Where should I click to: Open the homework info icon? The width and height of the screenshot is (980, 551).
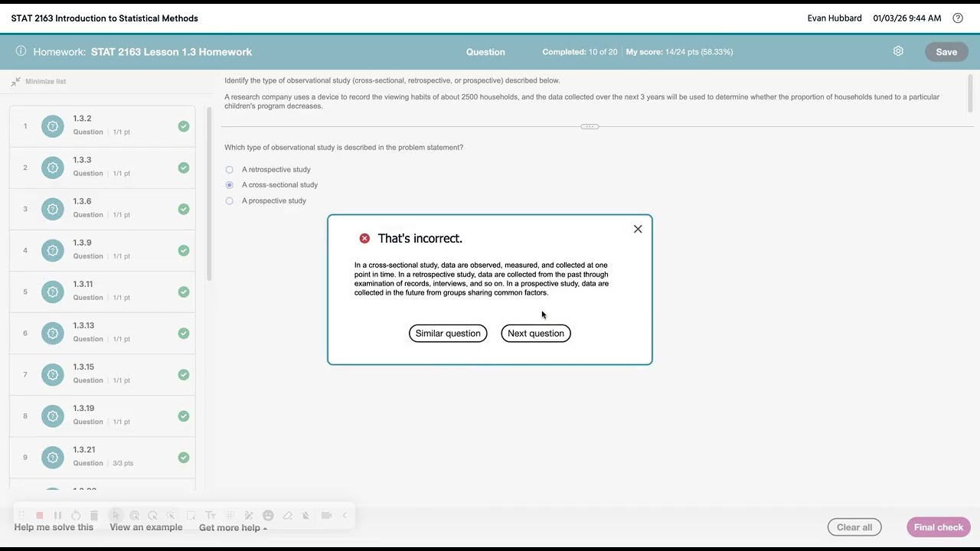(21, 51)
